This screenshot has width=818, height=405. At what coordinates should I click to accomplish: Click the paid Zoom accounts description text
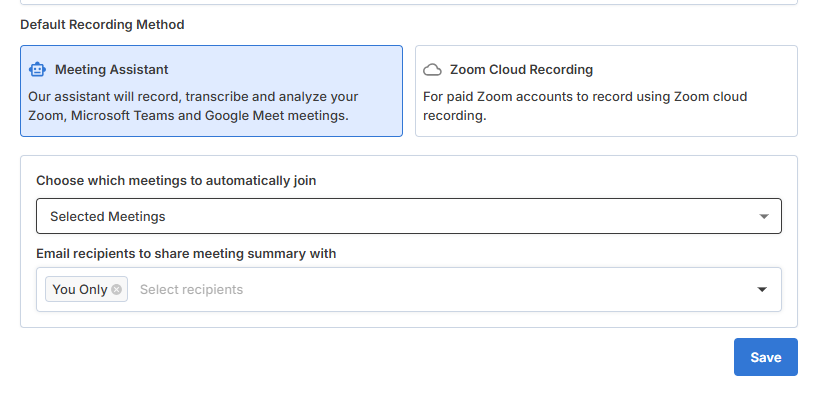point(585,106)
